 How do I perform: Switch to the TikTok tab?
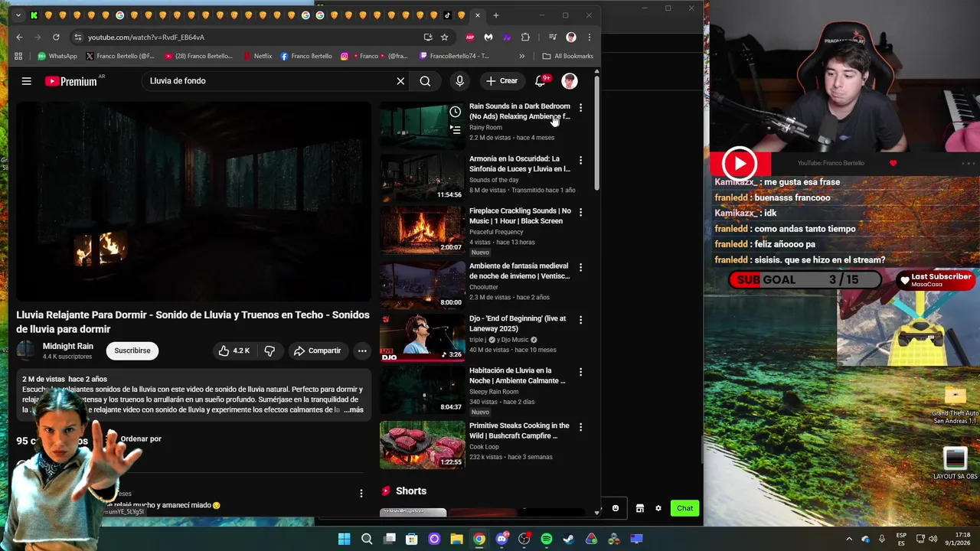[x=448, y=15]
